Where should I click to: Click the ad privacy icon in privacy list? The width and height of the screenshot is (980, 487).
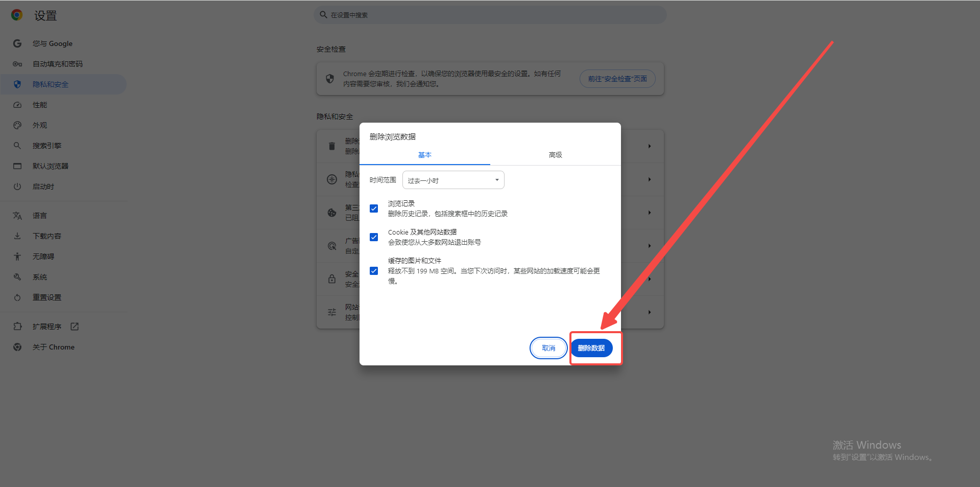click(x=332, y=246)
